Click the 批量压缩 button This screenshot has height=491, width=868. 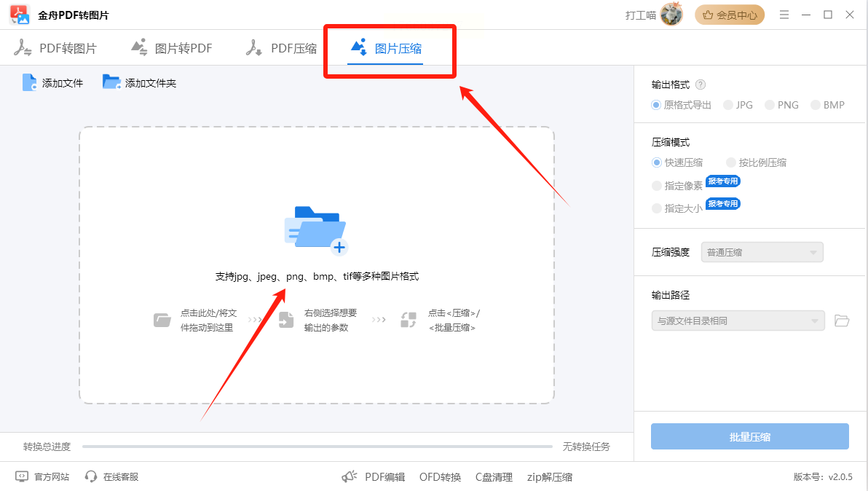click(x=749, y=437)
